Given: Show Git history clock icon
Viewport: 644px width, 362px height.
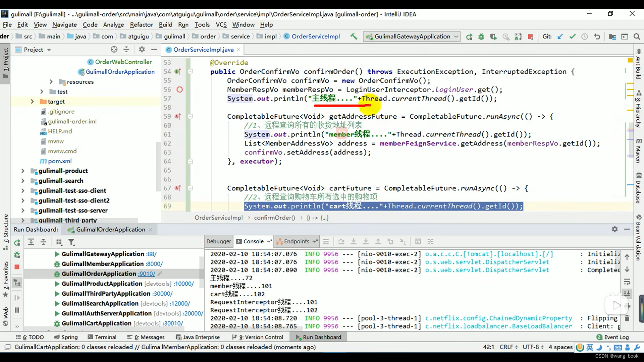Looking at the screenshot, I should coord(585,37).
